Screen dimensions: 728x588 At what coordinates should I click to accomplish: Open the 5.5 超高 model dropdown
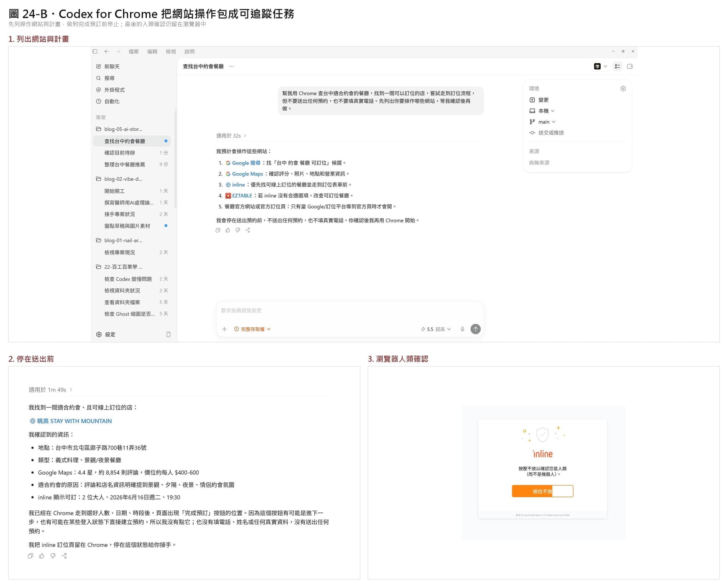tap(436, 329)
